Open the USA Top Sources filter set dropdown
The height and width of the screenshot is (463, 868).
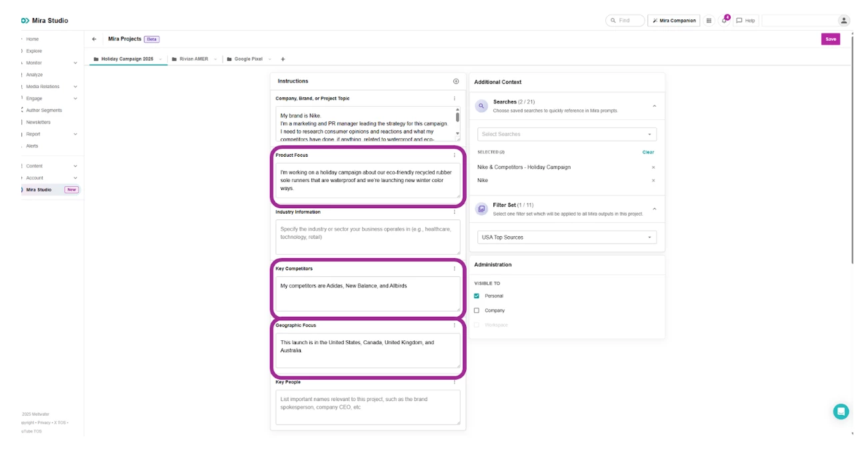(567, 238)
